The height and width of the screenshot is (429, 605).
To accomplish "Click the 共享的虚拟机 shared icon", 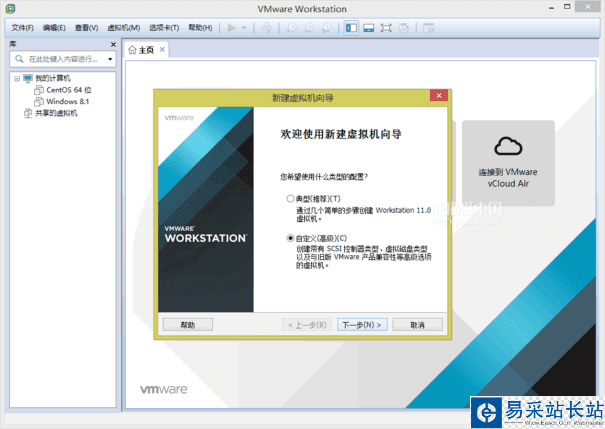I will 28,113.
